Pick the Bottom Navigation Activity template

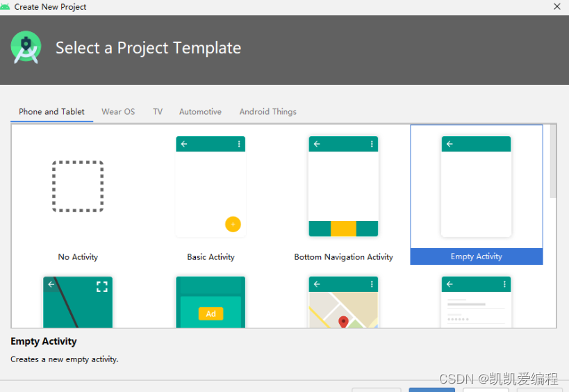[343, 186]
